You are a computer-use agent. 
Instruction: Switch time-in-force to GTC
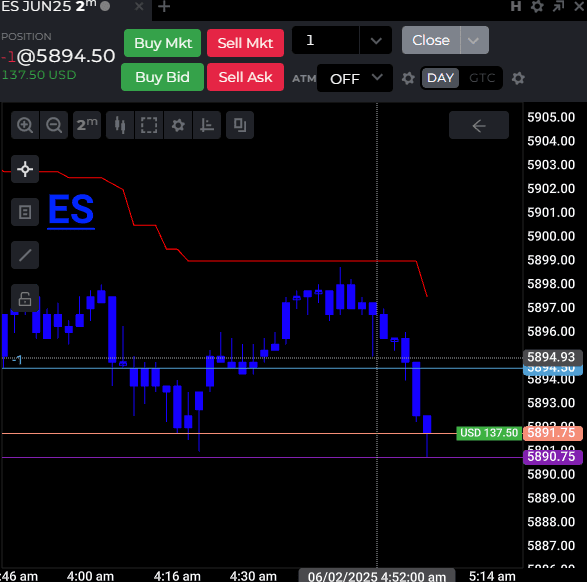tap(482, 78)
